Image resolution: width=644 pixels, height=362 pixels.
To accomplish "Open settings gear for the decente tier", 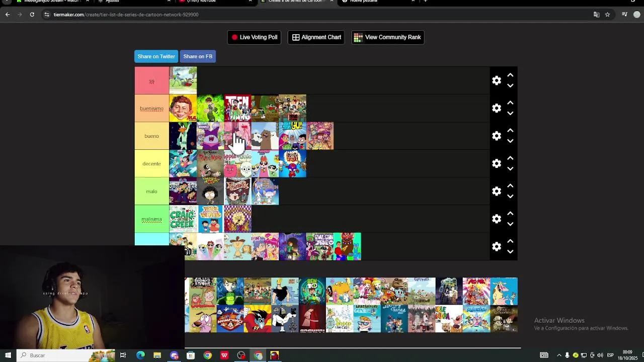I will [497, 163].
